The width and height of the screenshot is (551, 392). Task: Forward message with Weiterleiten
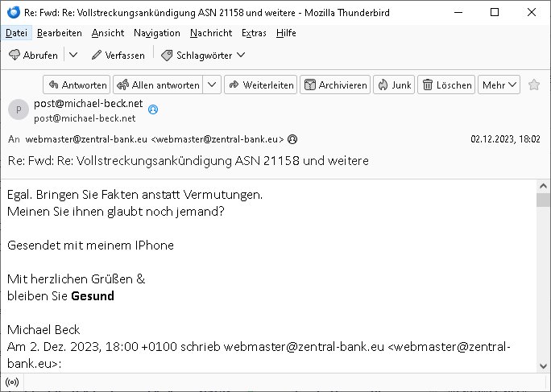click(x=260, y=85)
